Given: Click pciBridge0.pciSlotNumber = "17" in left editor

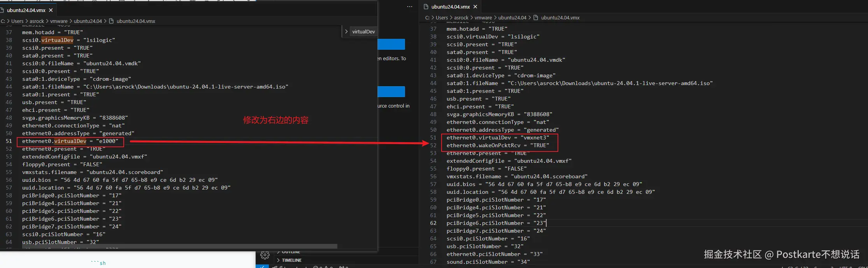Looking at the screenshot, I should point(72,195).
